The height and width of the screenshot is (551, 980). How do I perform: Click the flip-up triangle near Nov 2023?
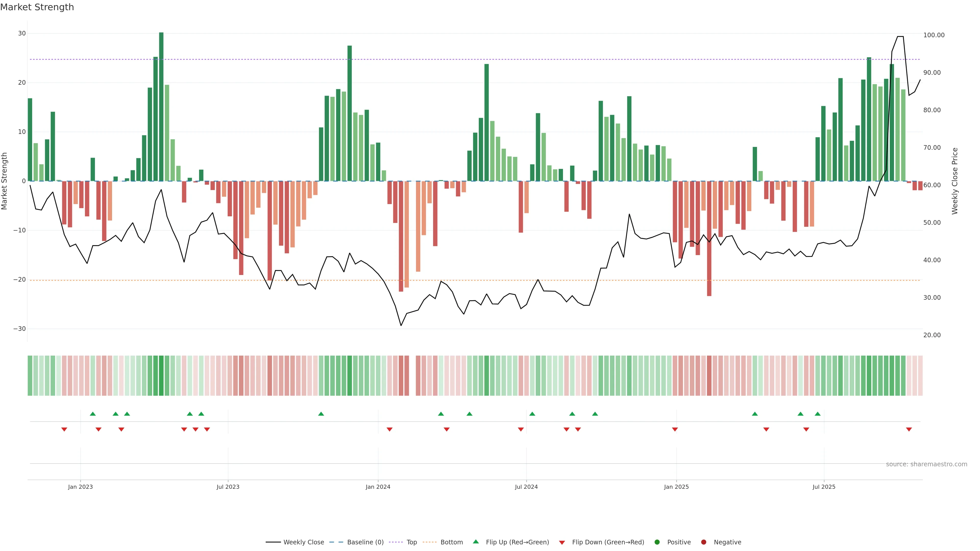321,414
